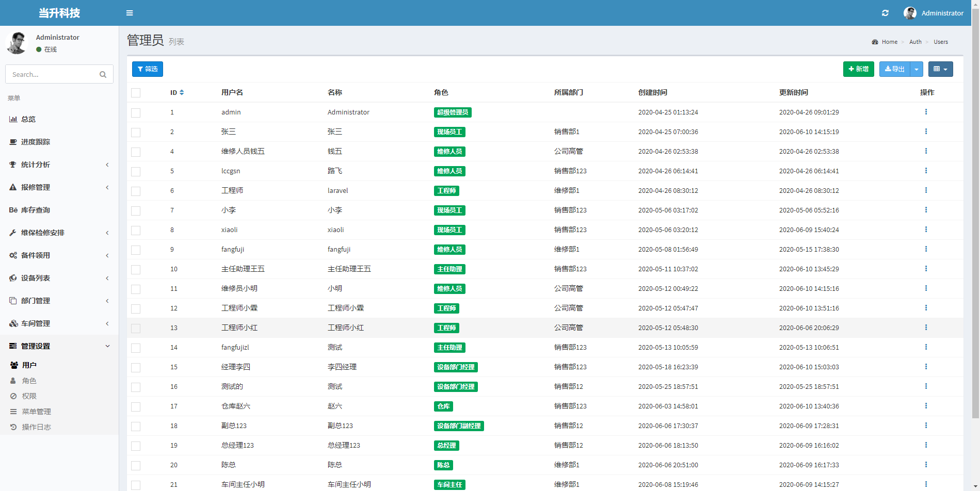Open actions menu for admin row

tap(926, 112)
